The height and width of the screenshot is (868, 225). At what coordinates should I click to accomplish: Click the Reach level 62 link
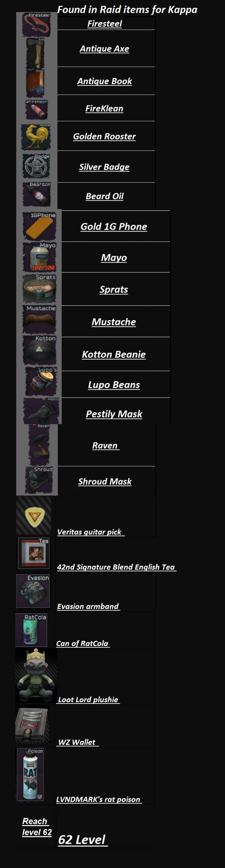[37, 827]
